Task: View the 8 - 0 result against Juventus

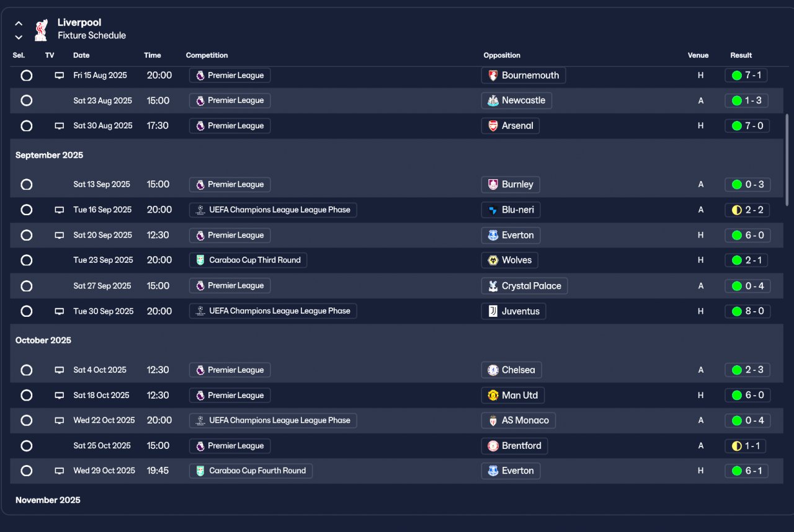Action: point(747,311)
